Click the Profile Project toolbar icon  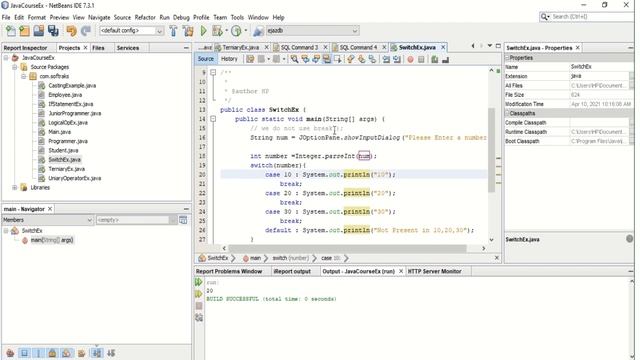tap(236, 31)
